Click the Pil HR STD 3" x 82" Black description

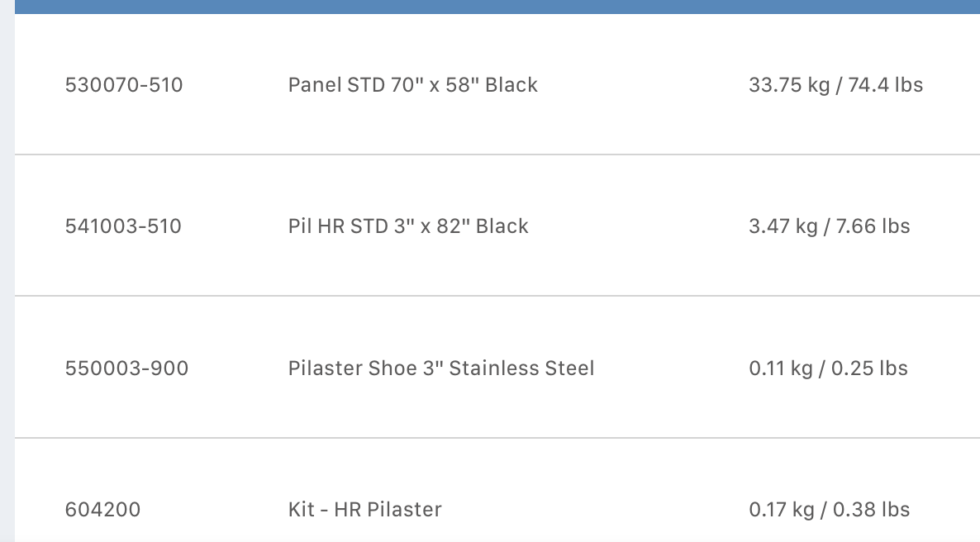click(408, 226)
